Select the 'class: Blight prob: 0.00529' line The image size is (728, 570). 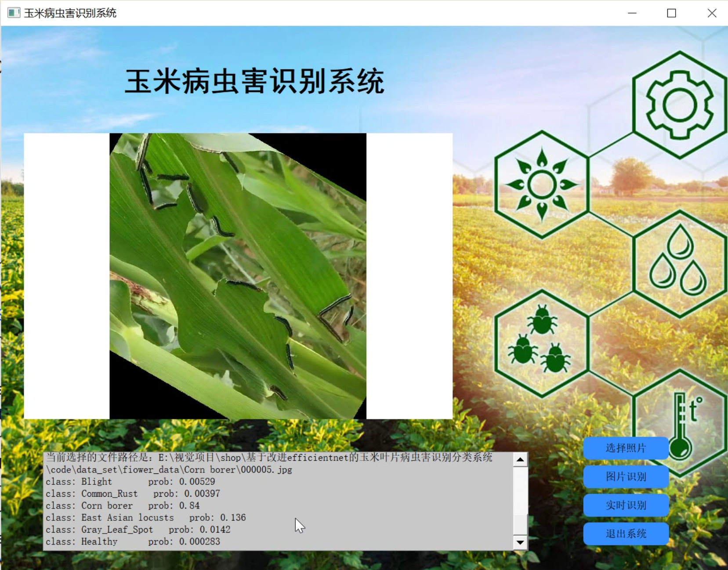click(130, 482)
